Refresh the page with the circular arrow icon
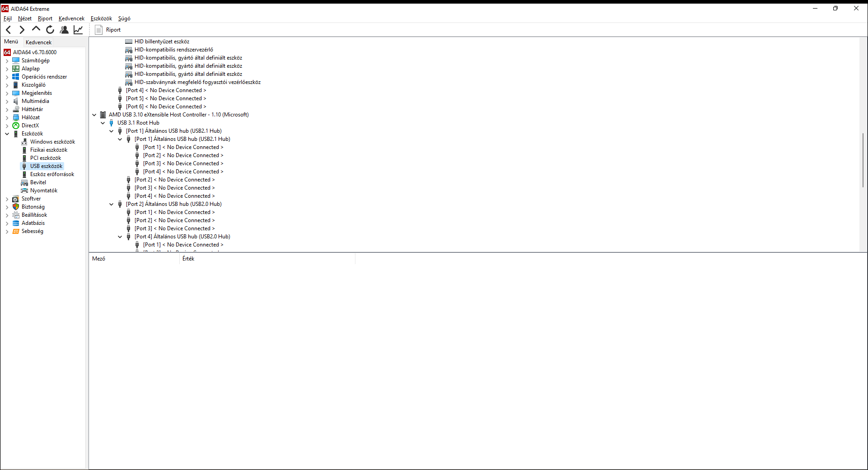Viewport: 868px width, 470px height. pos(50,30)
